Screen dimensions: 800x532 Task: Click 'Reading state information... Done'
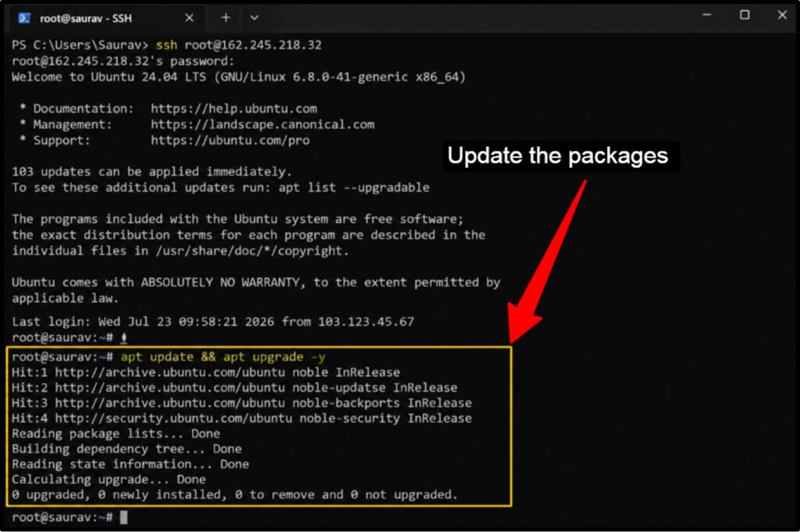pos(130,464)
